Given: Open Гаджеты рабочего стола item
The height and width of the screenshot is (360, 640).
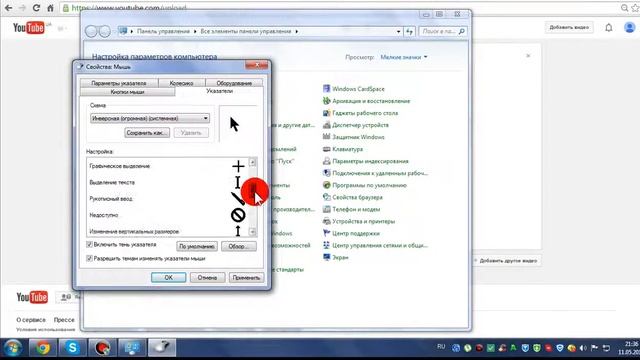Looking at the screenshot, I should pos(360,113).
